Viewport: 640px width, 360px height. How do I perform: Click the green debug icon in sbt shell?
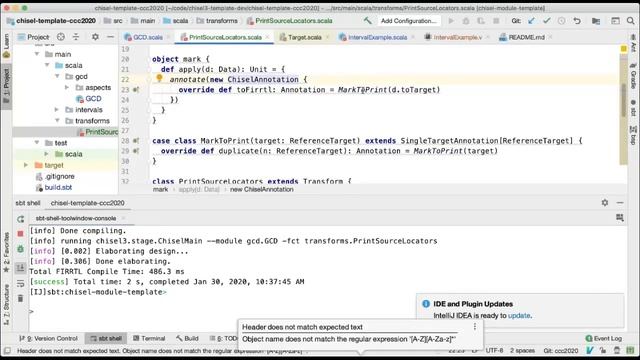pos(20,249)
